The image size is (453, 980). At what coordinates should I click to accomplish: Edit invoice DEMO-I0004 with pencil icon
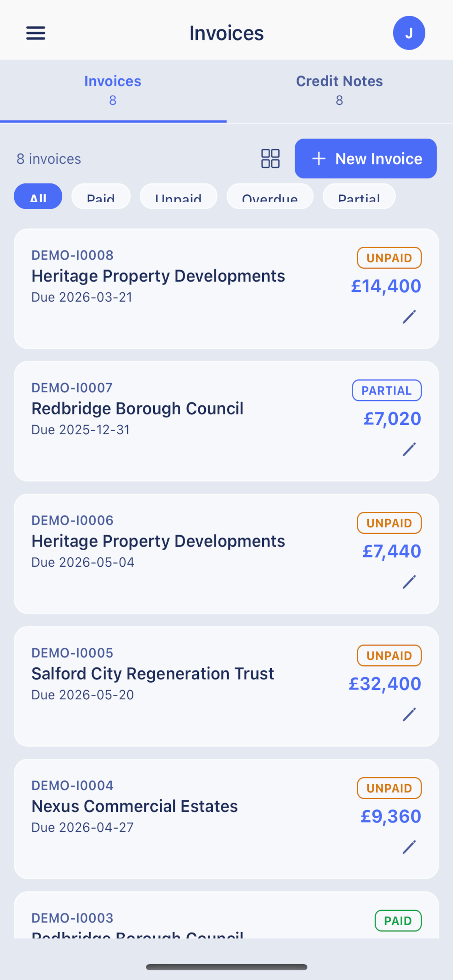[409, 847]
